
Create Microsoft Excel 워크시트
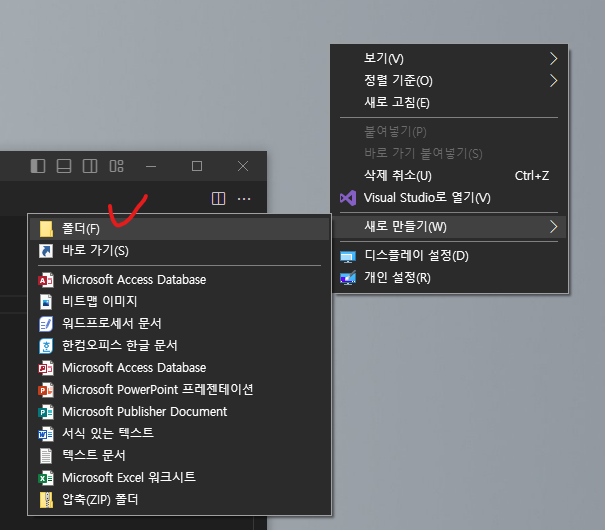[x=179, y=478]
